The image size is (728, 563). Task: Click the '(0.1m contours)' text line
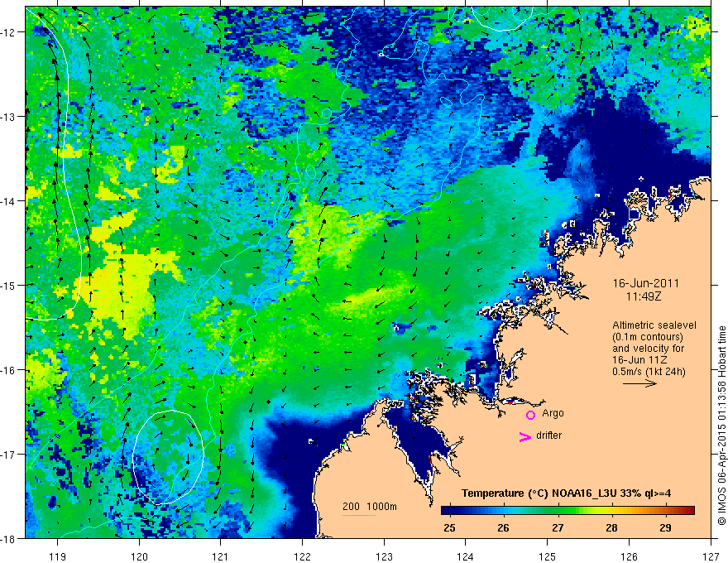coord(648,337)
